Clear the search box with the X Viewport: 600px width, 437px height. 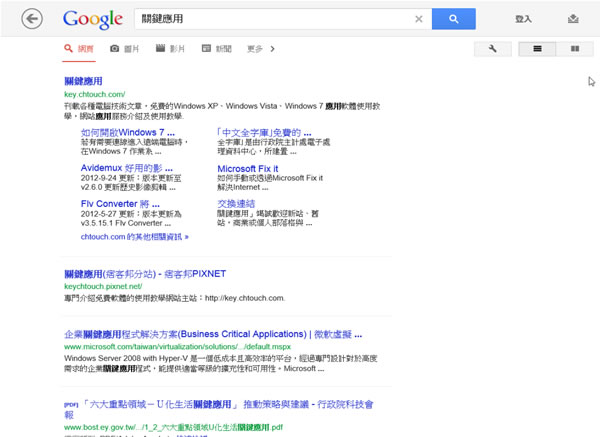[x=419, y=19]
